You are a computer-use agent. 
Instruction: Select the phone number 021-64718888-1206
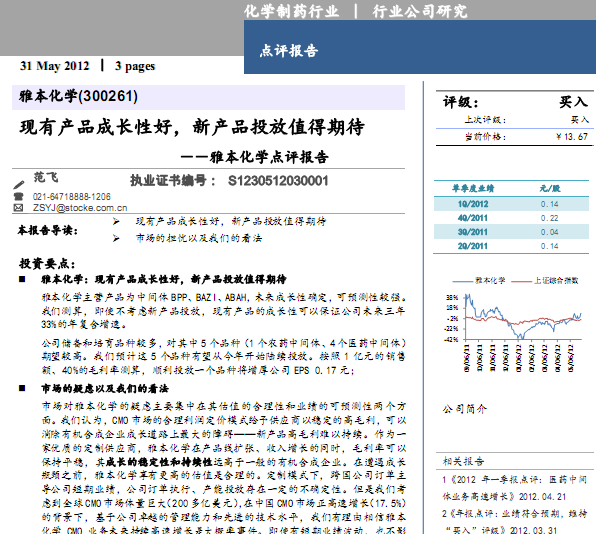[x=71, y=196]
